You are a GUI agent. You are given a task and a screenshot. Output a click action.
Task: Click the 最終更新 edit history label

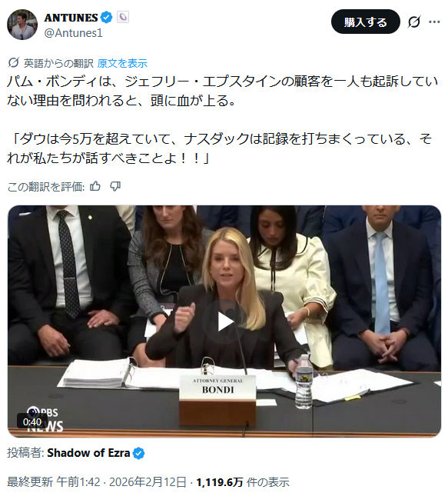30,481
